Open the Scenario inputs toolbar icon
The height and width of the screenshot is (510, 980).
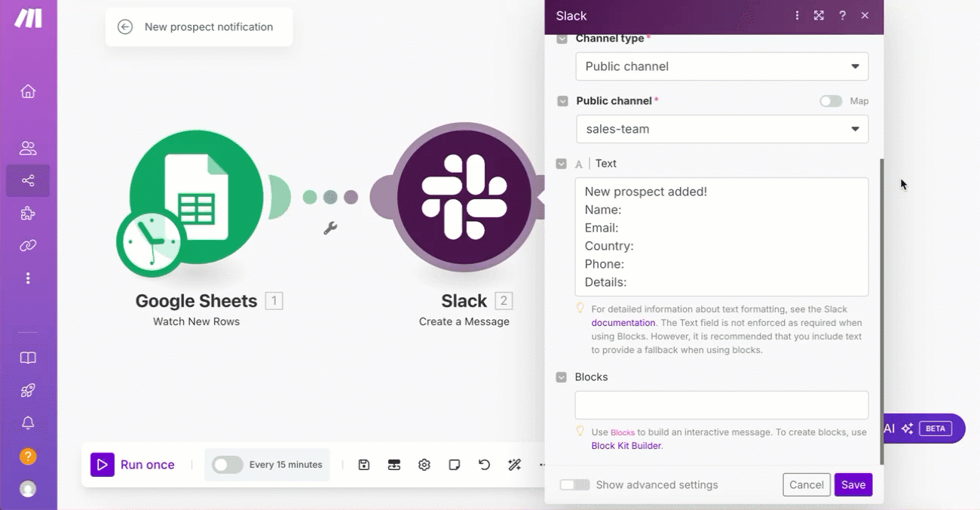pos(394,465)
